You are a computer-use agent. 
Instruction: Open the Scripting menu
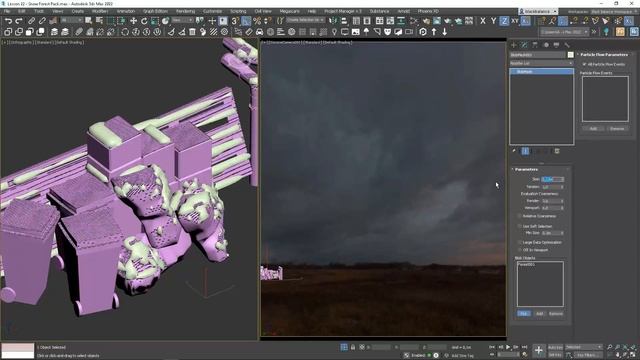(238, 11)
